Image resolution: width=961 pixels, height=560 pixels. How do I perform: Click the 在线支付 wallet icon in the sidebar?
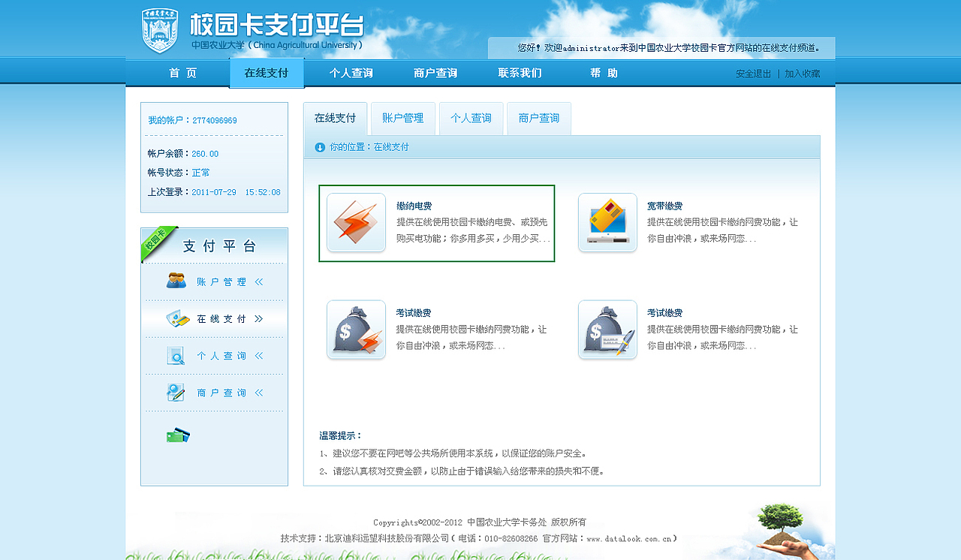click(x=176, y=318)
